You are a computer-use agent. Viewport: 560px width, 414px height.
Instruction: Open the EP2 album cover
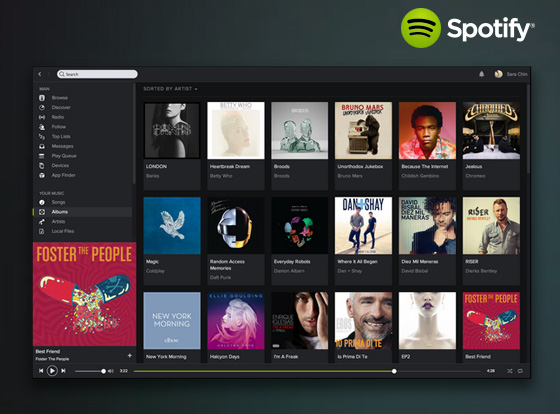(x=427, y=320)
